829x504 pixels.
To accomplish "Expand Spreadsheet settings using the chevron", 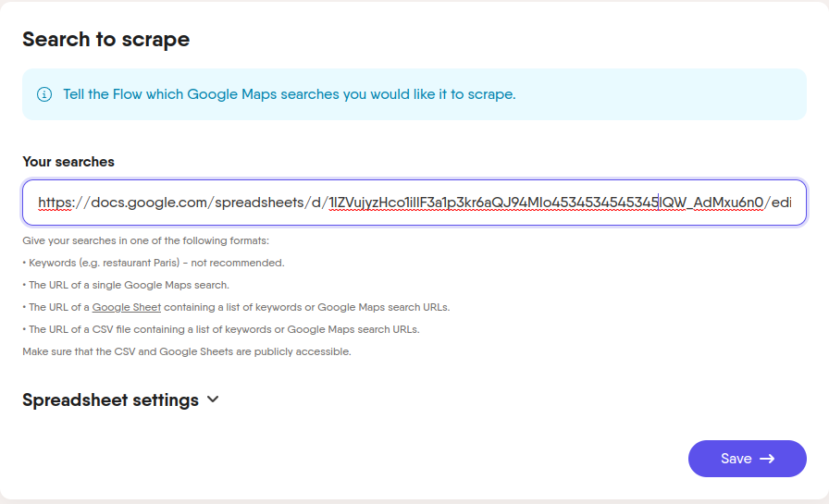I will [x=213, y=400].
